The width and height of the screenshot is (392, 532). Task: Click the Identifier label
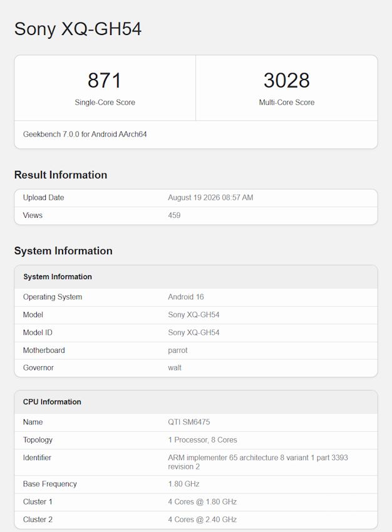[37, 458]
